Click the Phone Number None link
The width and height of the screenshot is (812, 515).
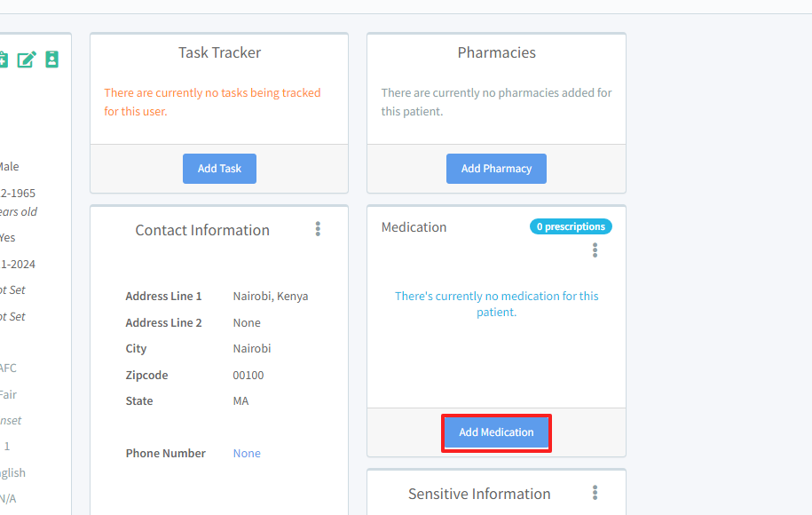point(247,453)
